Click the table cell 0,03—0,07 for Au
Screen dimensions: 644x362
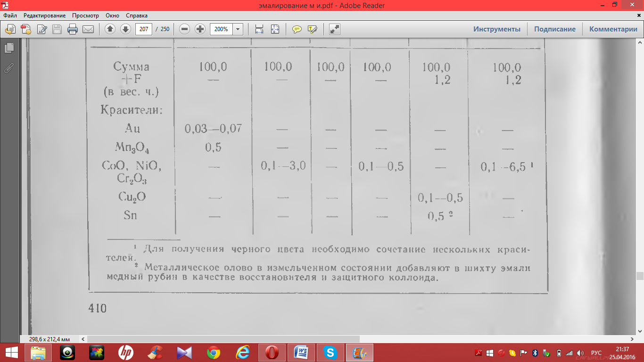click(x=213, y=128)
